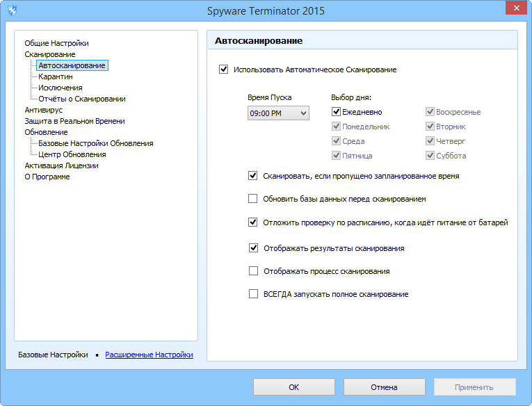Enable ВСЕГДА запускать полное сканирование

(x=253, y=294)
